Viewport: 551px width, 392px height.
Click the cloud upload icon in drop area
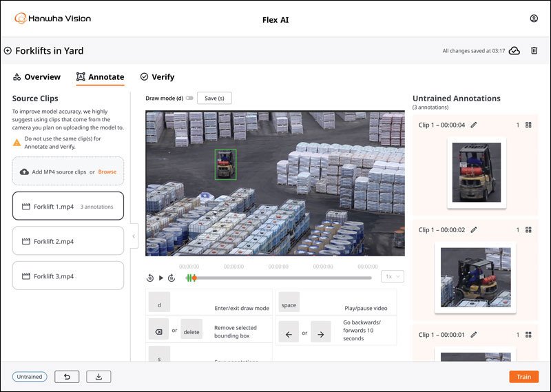coord(24,172)
